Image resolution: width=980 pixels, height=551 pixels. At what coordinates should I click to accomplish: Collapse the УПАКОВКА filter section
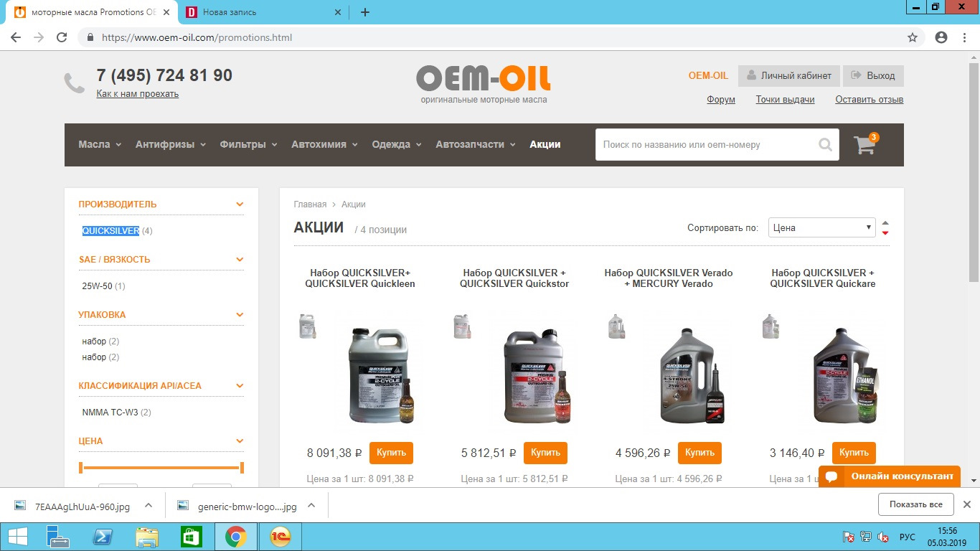tap(240, 314)
